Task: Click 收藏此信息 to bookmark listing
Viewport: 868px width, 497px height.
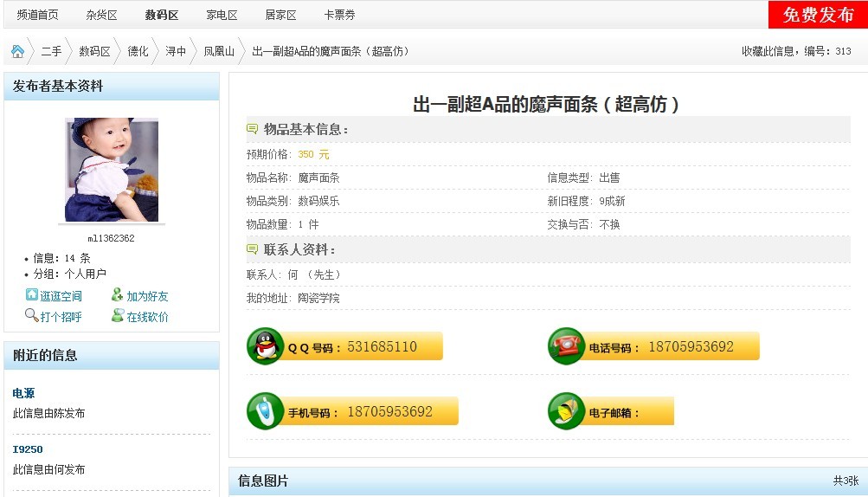Action: tap(768, 52)
